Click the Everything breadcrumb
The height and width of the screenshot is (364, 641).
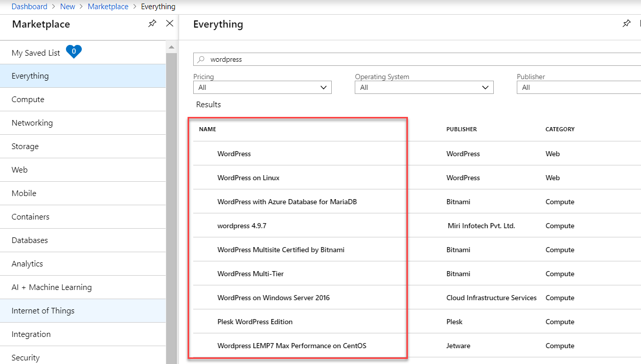pos(158,7)
